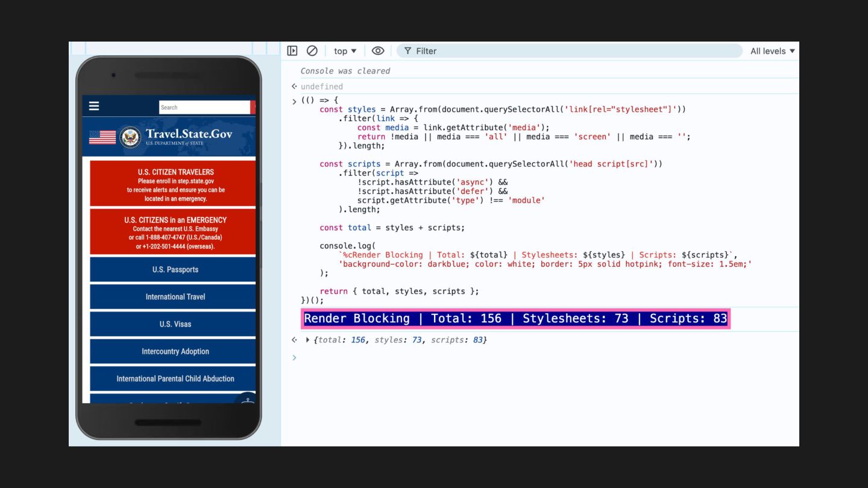Image resolution: width=868 pixels, height=488 pixels.
Task: Open the hamburger menu on mobile page
Action: pyautogui.click(x=94, y=106)
